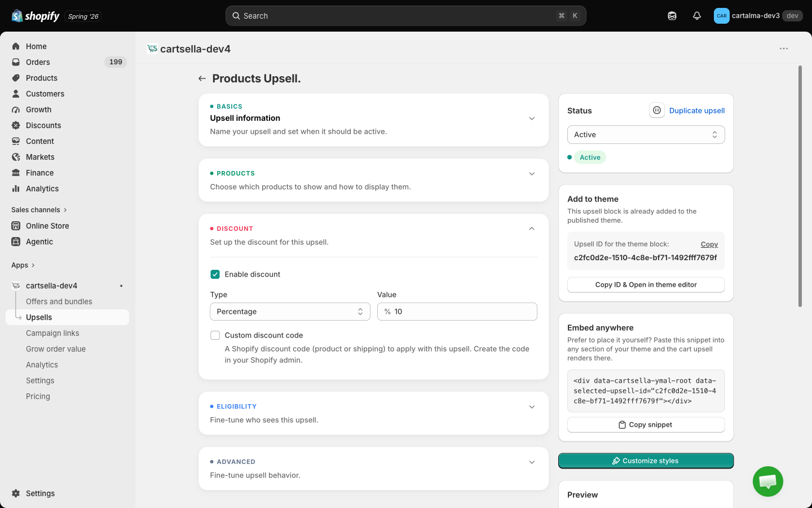Screen dimensions: 812x508
Task: Click Copy ID & Open in theme editor
Action: (x=646, y=284)
